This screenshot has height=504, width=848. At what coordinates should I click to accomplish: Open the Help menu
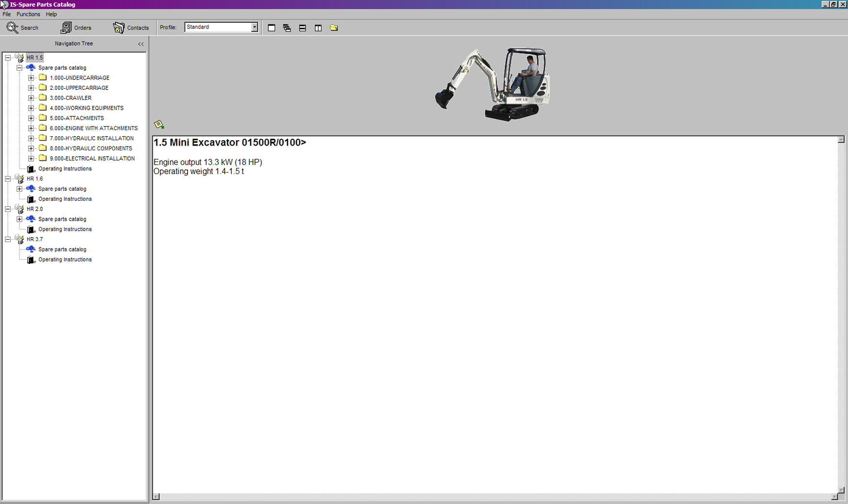(51, 14)
